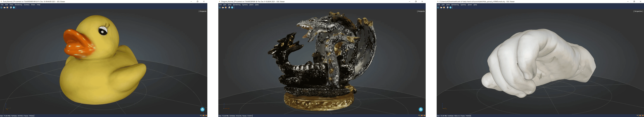The image size is (644, 117).
Task: Click the open folder icon in Duck window
Action: 5,8
